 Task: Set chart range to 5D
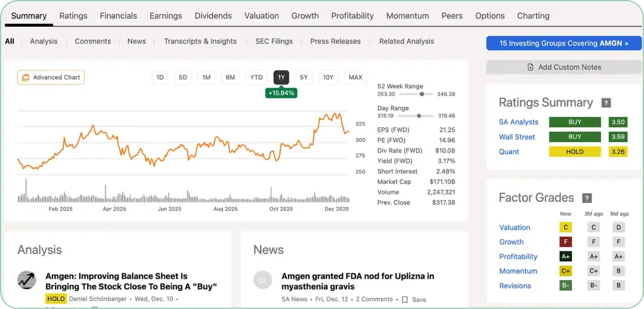pyautogui.click(x=183, y=78)
